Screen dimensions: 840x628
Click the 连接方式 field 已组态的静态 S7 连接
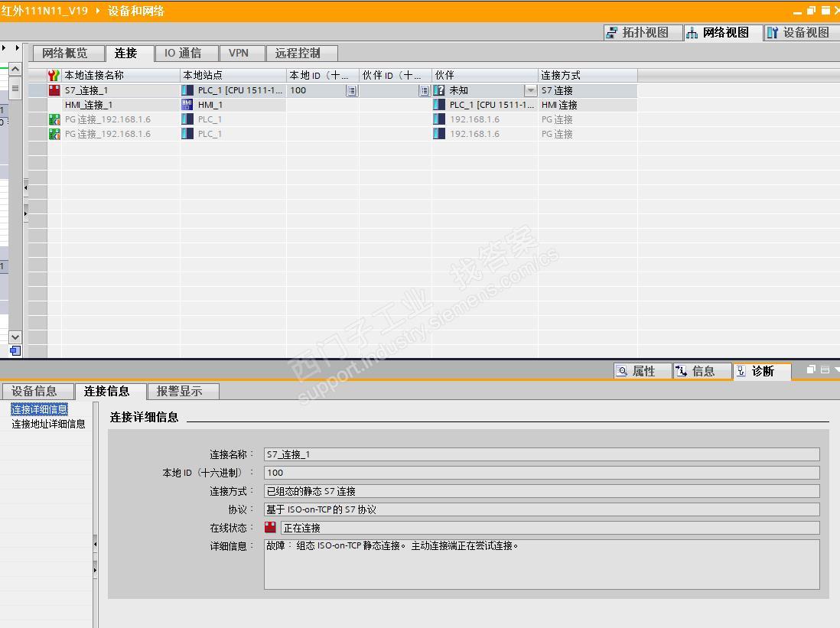click(x=542, y=491)
